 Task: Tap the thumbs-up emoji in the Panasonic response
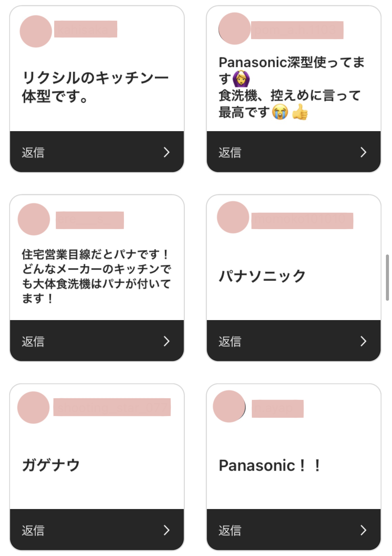[300, 112]
